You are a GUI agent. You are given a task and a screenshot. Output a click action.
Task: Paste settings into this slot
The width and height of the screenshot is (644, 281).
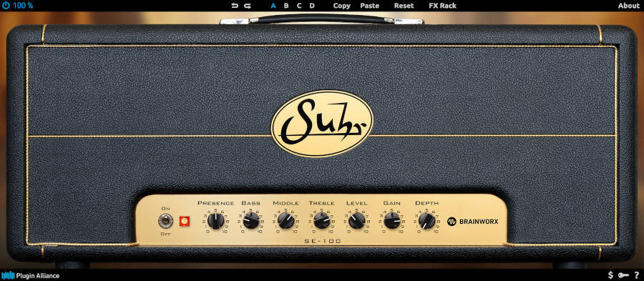pos(370,6)
